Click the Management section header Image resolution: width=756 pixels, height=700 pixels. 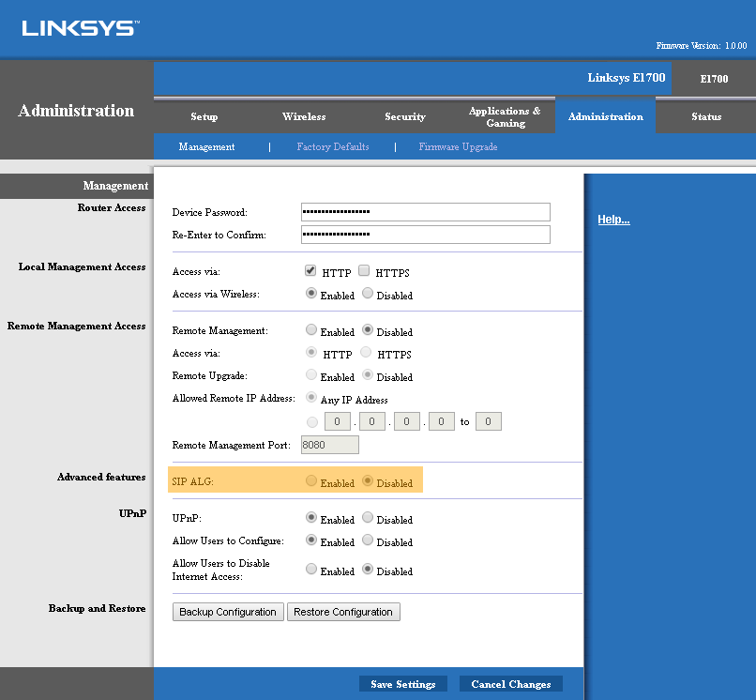115,186
